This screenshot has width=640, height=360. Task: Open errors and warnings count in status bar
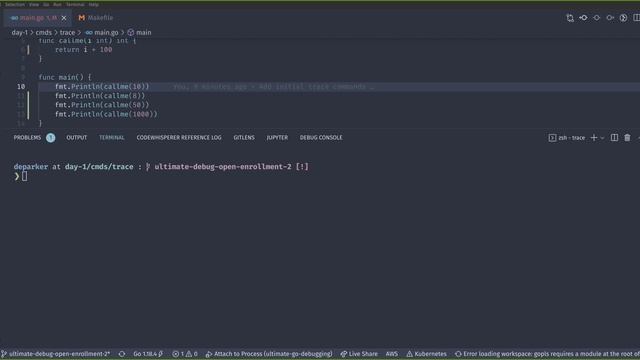tap(185, 354)
